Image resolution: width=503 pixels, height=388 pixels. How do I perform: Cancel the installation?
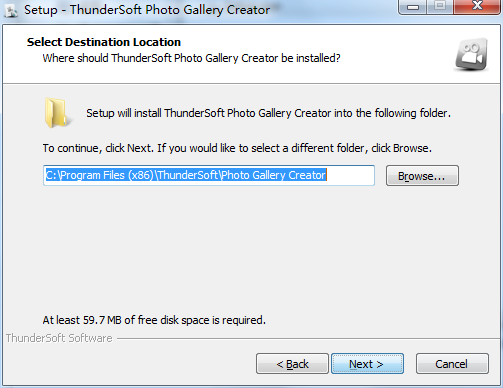(x=452, y=364)
